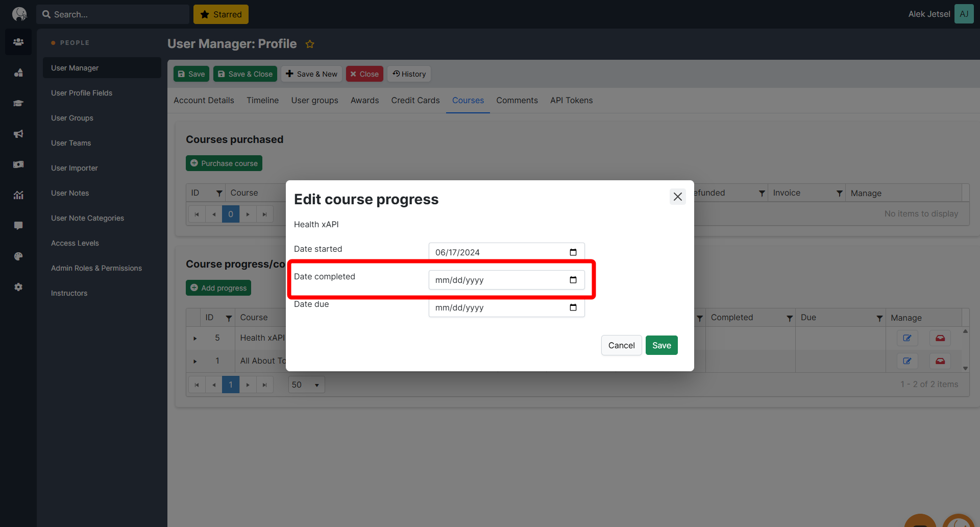Open the Credit Cards tab

click(x=415, y=101)
